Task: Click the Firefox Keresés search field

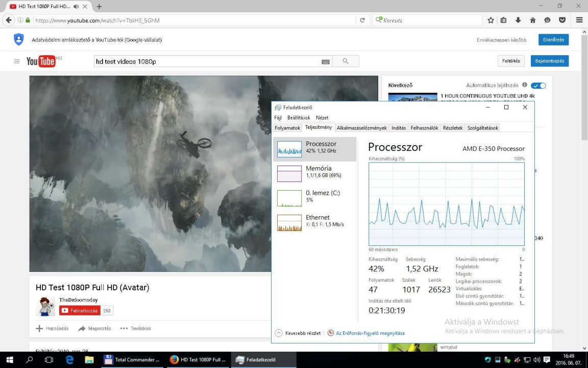Action: pyautogui.click(x=428, y=20)
